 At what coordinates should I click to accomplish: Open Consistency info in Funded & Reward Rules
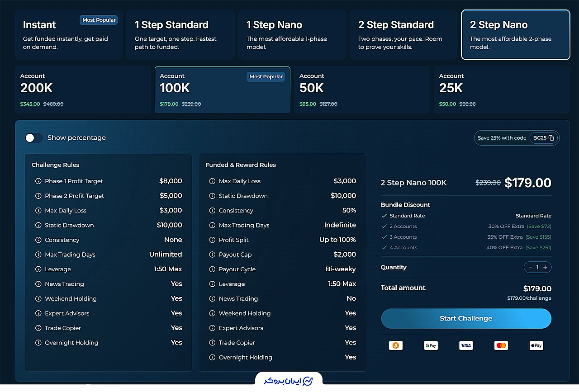coord(212,211)
